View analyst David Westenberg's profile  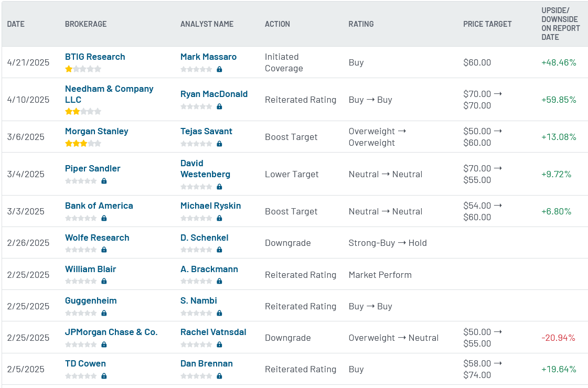tap(205, 169)
